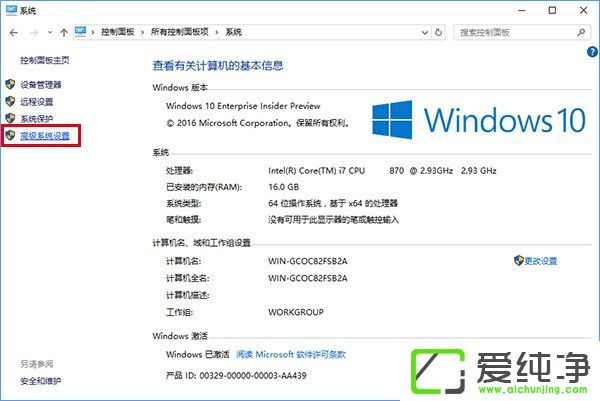
Task: Read the Microsoft 软件许可条款 link
Action: 291,355
